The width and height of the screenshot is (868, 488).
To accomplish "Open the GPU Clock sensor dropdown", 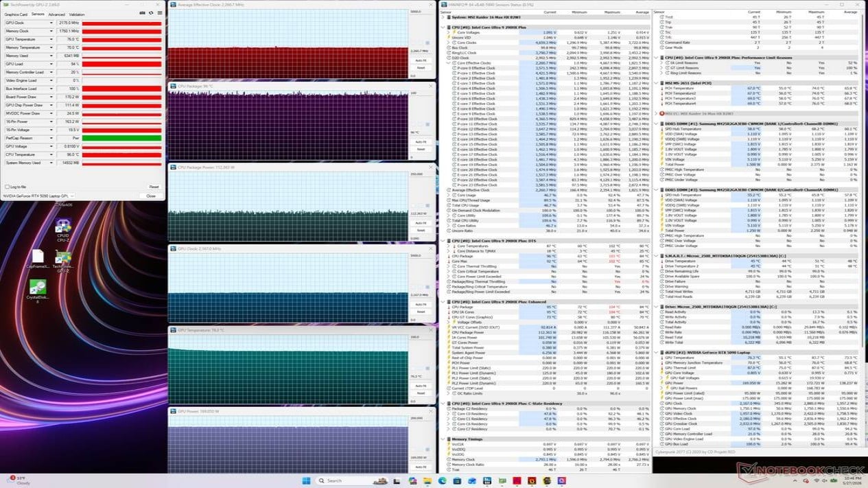I will click(x=51, y=23).
